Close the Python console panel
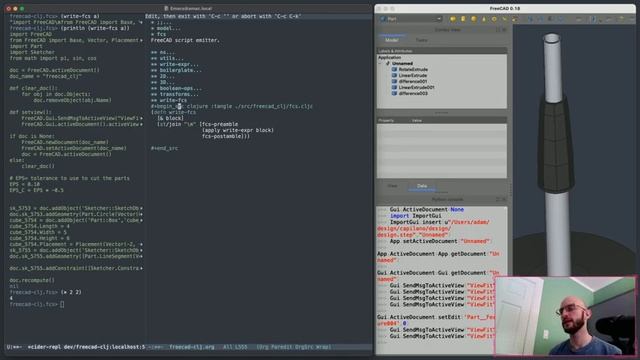 [x=504, y=199]
